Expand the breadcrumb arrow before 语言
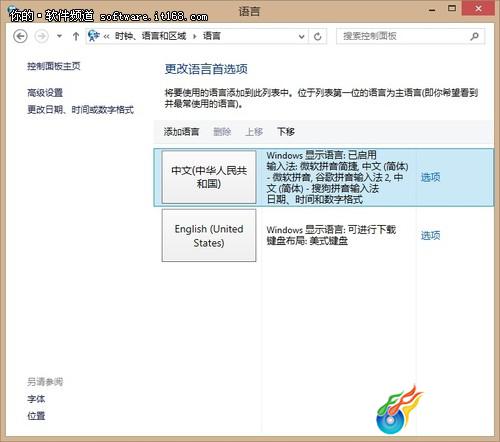This screenshot has height=442, width=500. point(195,36)
